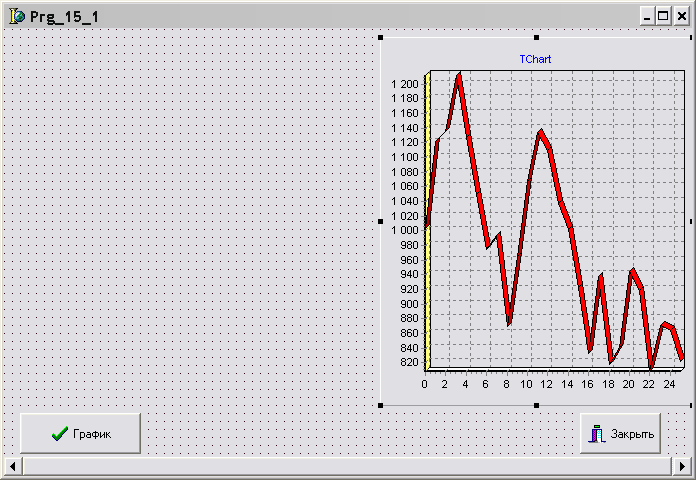Close the Prg_15_1 window
The image size is (696, 480).
(x=681, y=16)
